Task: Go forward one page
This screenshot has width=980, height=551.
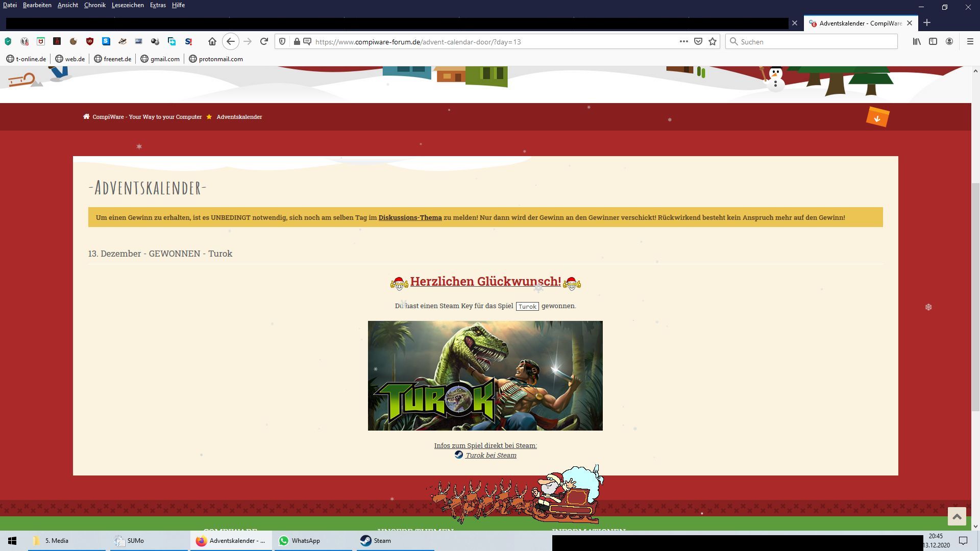Action: (248, 41)
